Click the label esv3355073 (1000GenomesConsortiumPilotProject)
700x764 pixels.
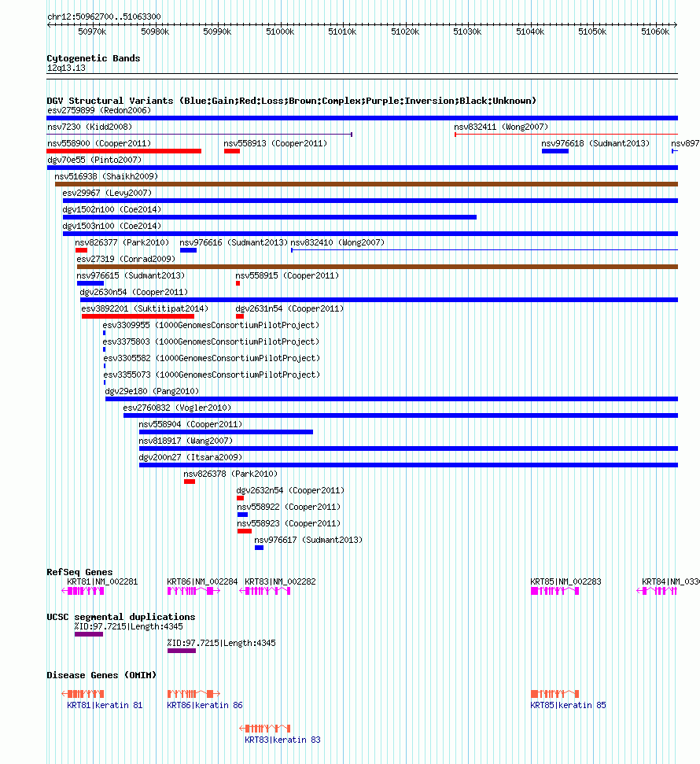pos(212,375)
